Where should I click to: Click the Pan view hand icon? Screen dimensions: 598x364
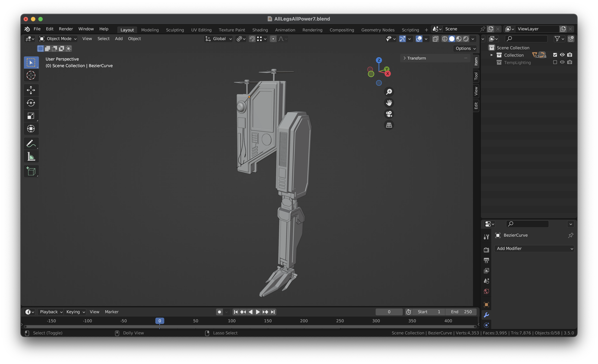[x=389, y=103]
